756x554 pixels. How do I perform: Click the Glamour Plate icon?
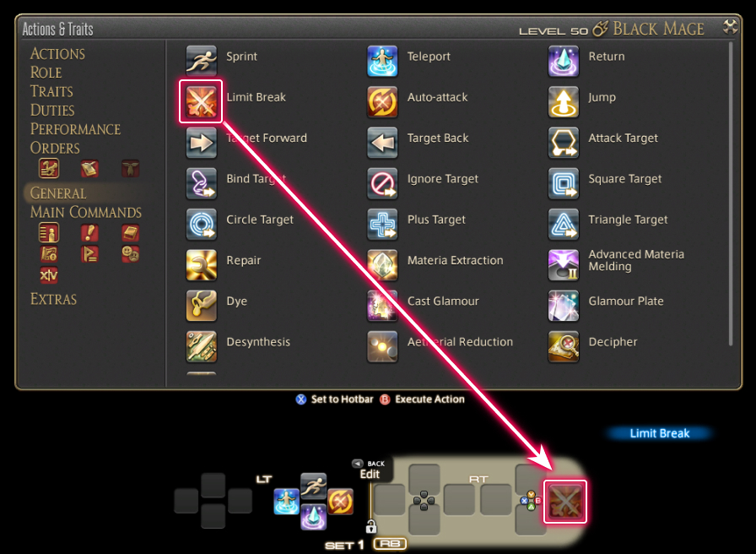tap(563, 306)
